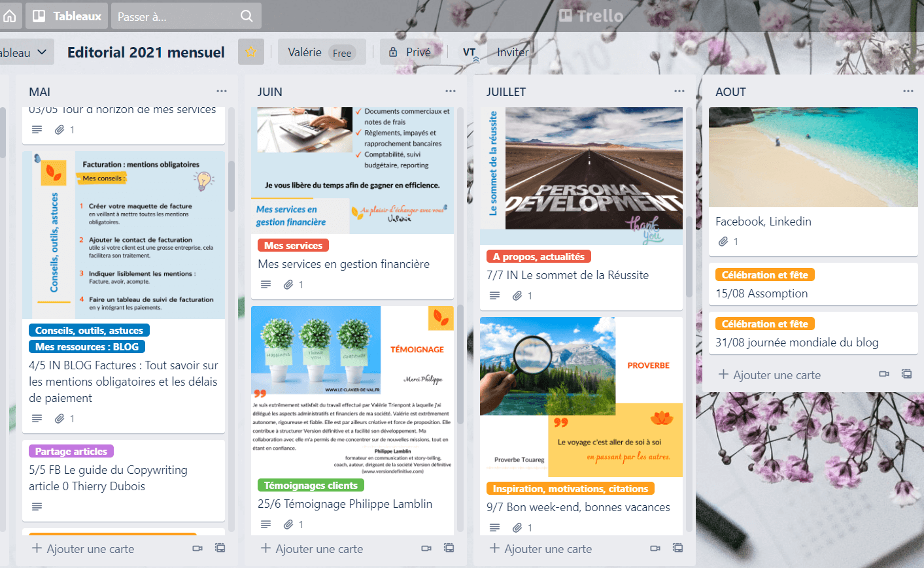Screen dimensions: 924x568
Task: Click attachment icon on 7/7 IN Le sommet card
Action: click(517, 295)
